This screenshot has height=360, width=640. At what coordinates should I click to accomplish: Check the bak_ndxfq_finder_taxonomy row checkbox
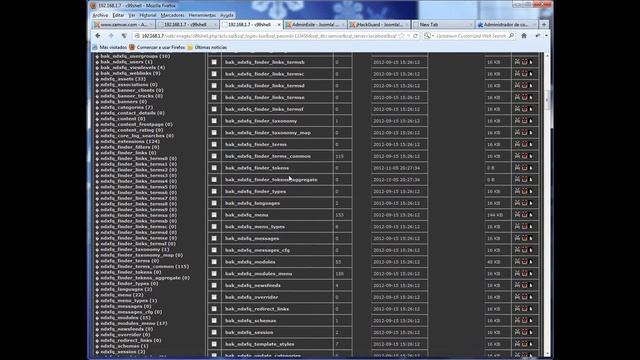point(214,121)
